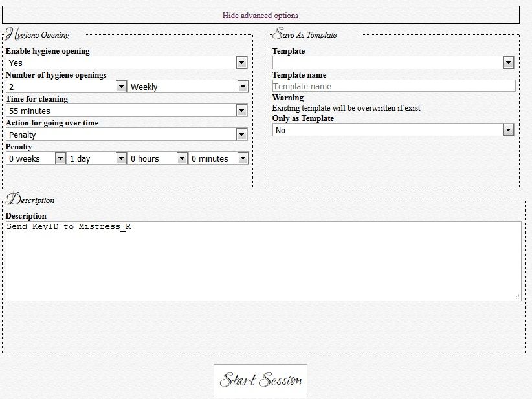
Task: Open the Enable hygiene opening dropdown
Action: pyautogui.click(x=126, y=63)
